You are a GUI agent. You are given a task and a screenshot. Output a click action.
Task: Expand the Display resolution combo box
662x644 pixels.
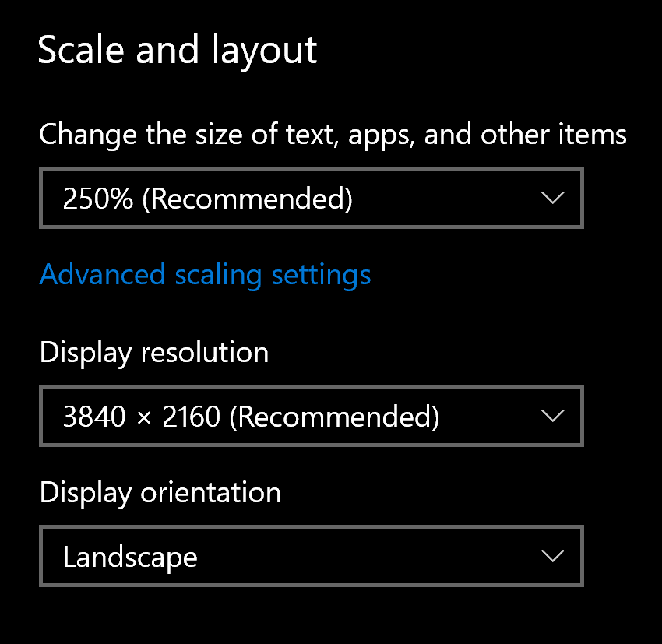pyautogui.click(x=311, y=417)
